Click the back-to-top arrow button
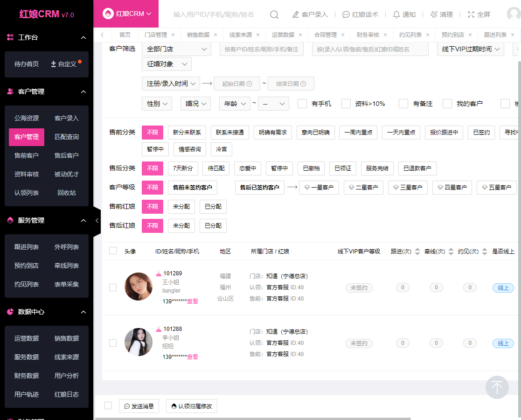Image resolution: width=521 pixels, height=420 pixels. point(497,387)
